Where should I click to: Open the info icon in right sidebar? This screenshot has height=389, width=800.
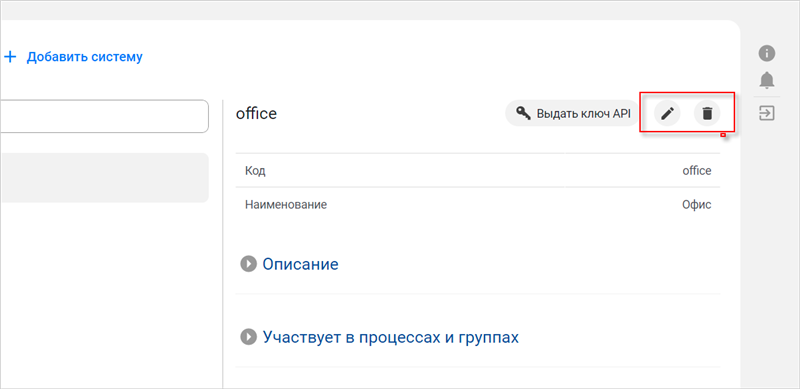click(x=767, y=53)
